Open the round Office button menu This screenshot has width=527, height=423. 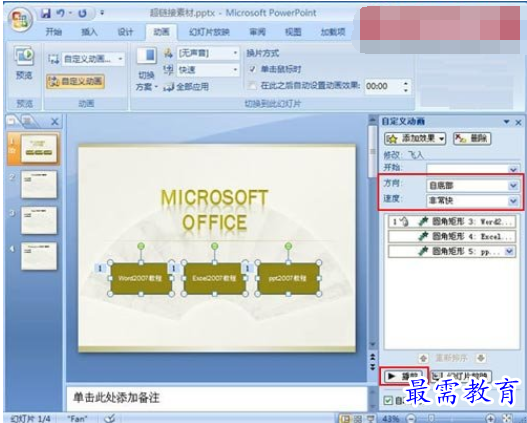(21, 19)
